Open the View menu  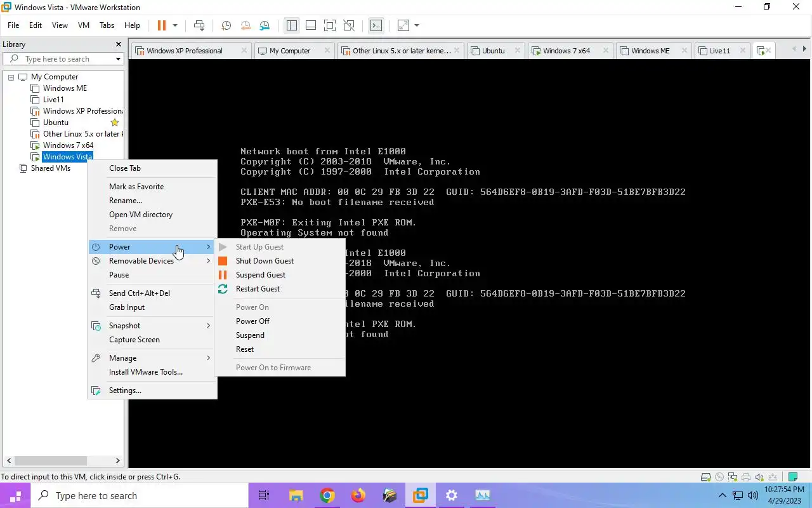tap(60, 25)
